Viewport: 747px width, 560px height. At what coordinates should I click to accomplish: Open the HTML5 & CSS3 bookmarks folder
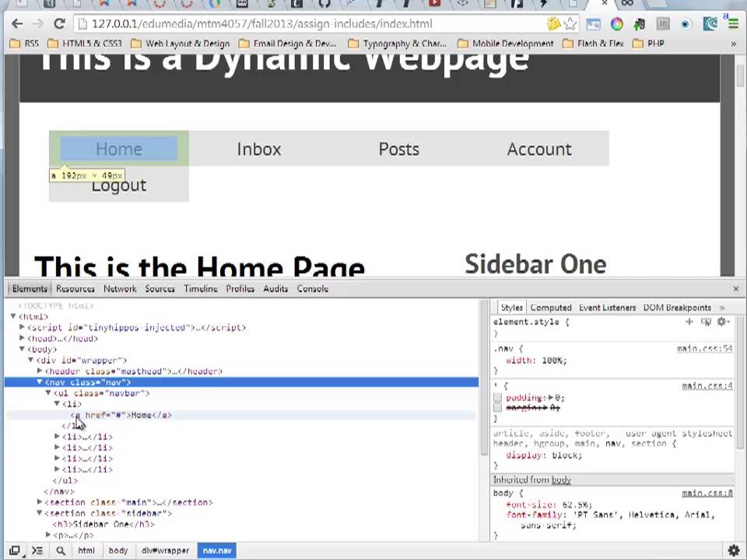click(84, 44)
